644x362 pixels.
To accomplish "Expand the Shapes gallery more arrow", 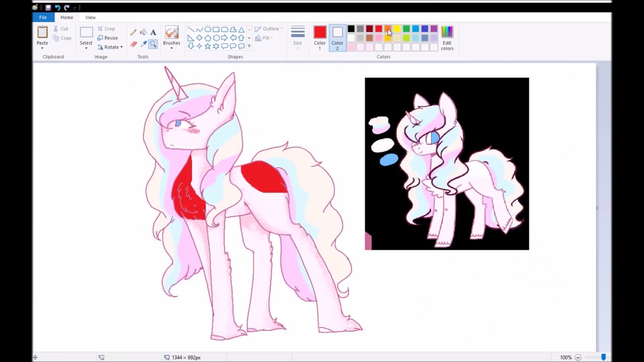I will tap(249, 46).
